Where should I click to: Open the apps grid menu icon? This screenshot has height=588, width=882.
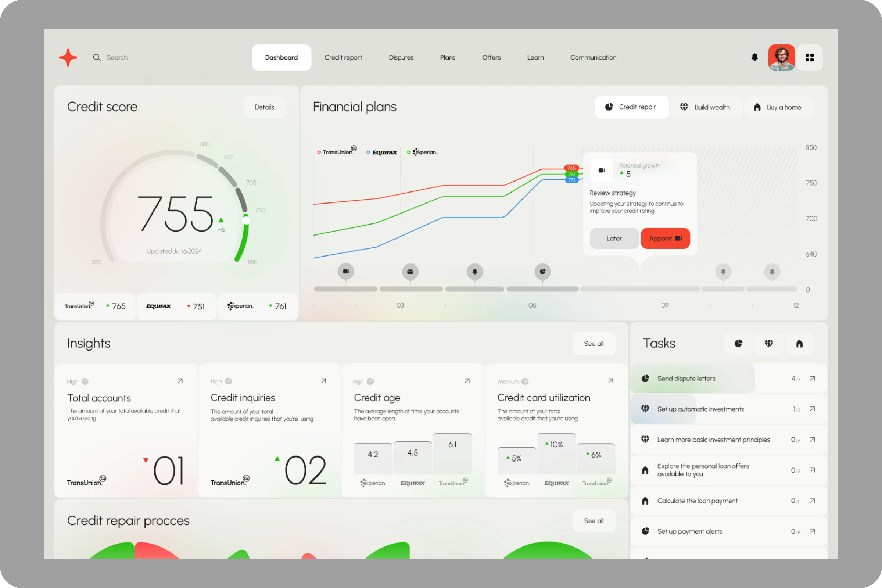[810, 57]
